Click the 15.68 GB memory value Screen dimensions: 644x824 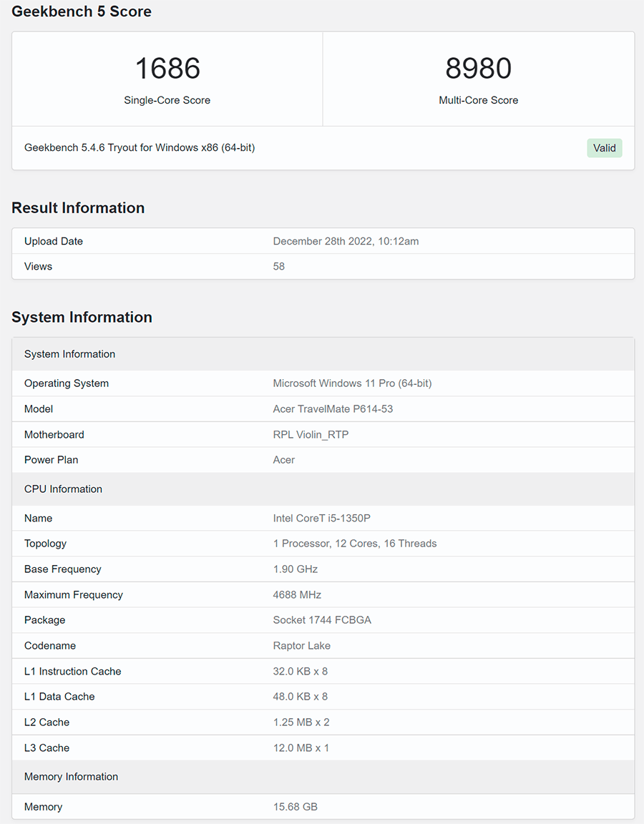(x=295, y=807)
